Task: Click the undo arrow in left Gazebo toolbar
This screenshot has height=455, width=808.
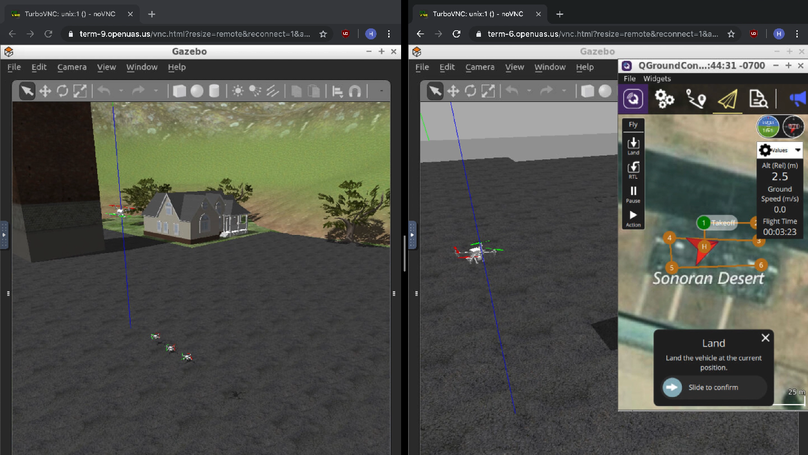Action: 105,91
